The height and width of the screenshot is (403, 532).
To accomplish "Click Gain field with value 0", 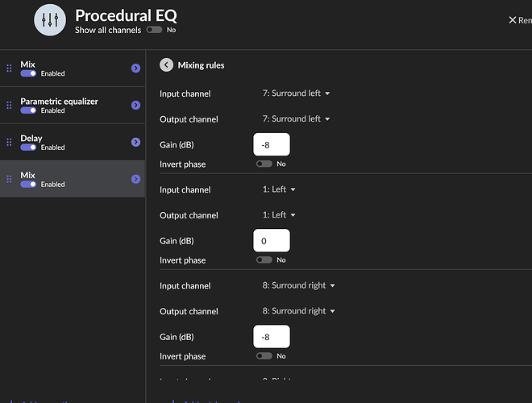I will [x=272, y=240].
